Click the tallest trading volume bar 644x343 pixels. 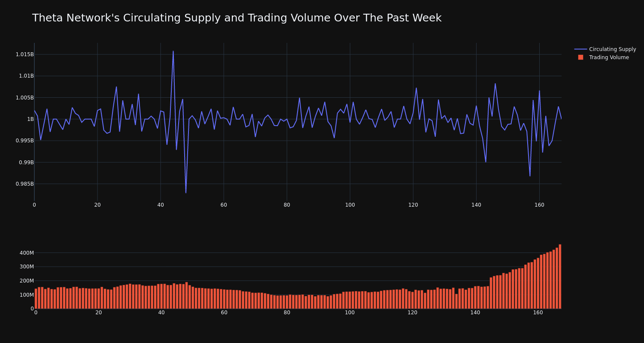point(560,277)
